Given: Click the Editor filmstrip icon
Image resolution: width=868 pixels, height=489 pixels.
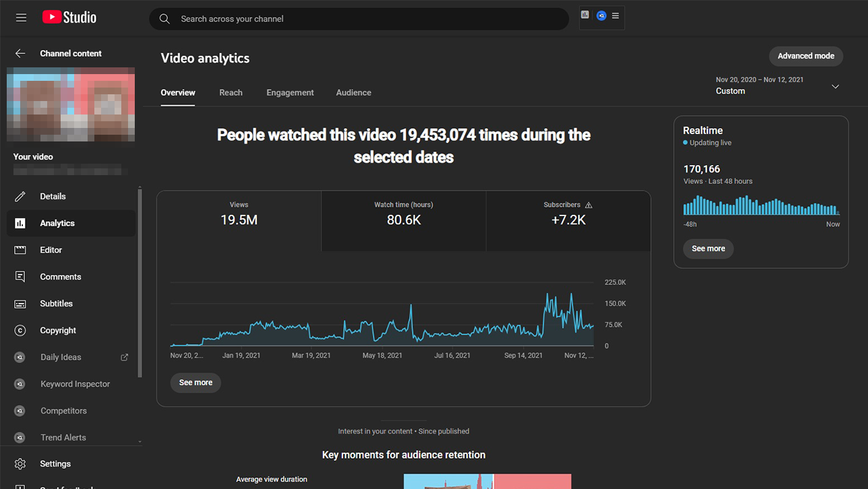Looking at the screenshot, I should coord(20,250).
